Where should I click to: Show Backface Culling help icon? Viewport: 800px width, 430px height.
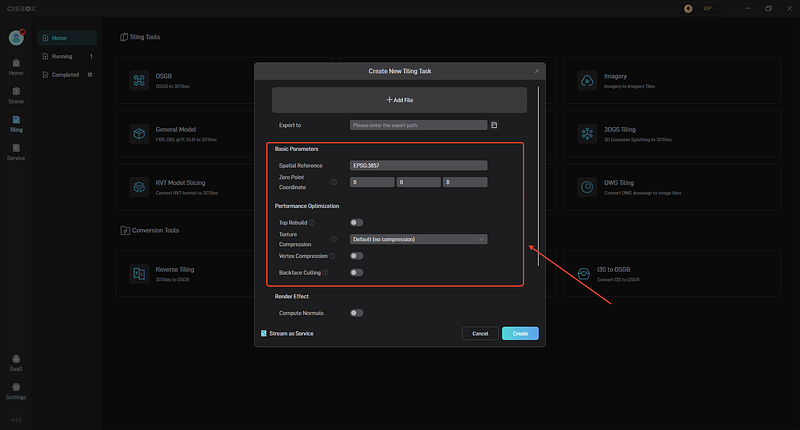(x=325, y=272)
